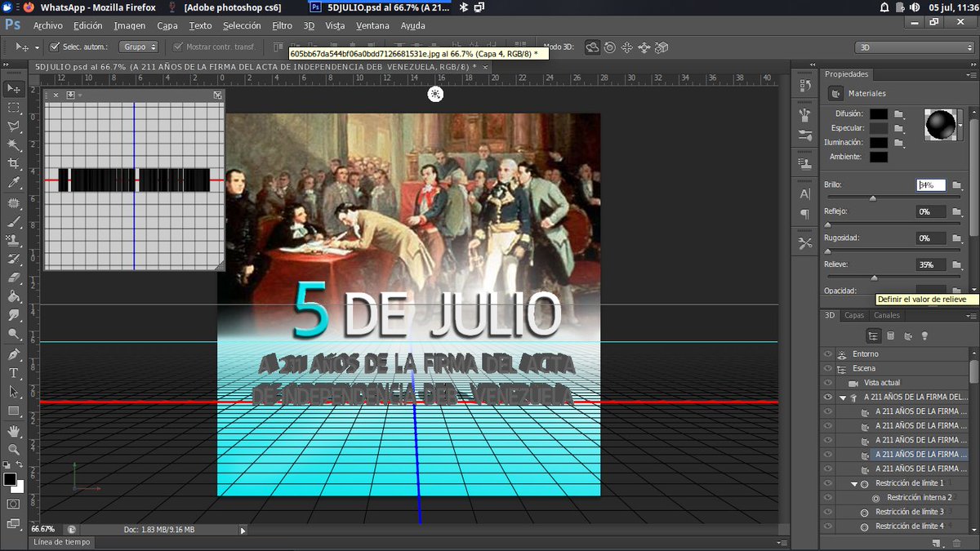The image size is (980, 551).
Task: Close the secondary 3D view panel
Action: point(56,96)
